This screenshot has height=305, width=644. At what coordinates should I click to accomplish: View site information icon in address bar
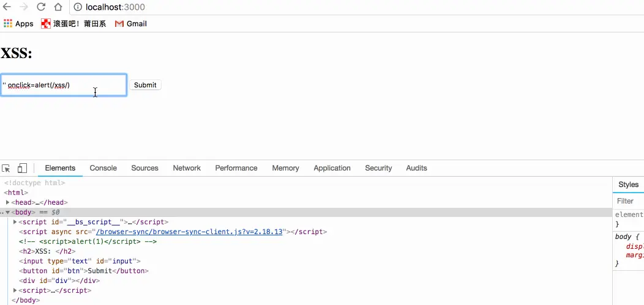coord(78,7)
